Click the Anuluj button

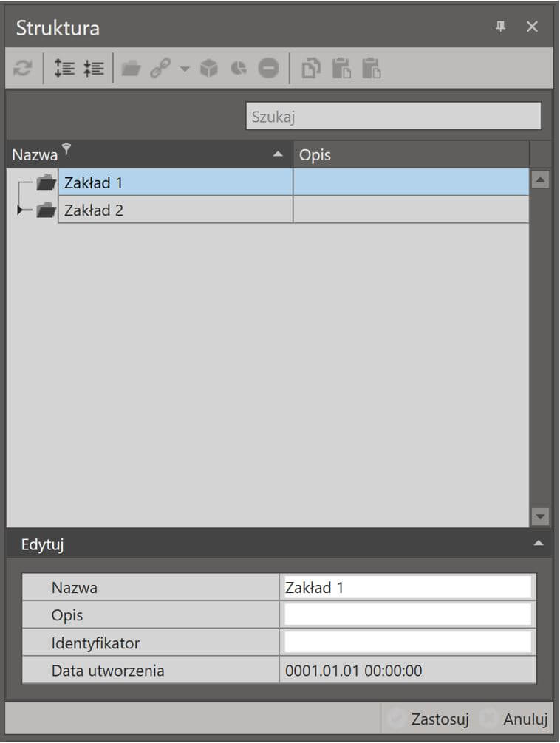[513, 719]
